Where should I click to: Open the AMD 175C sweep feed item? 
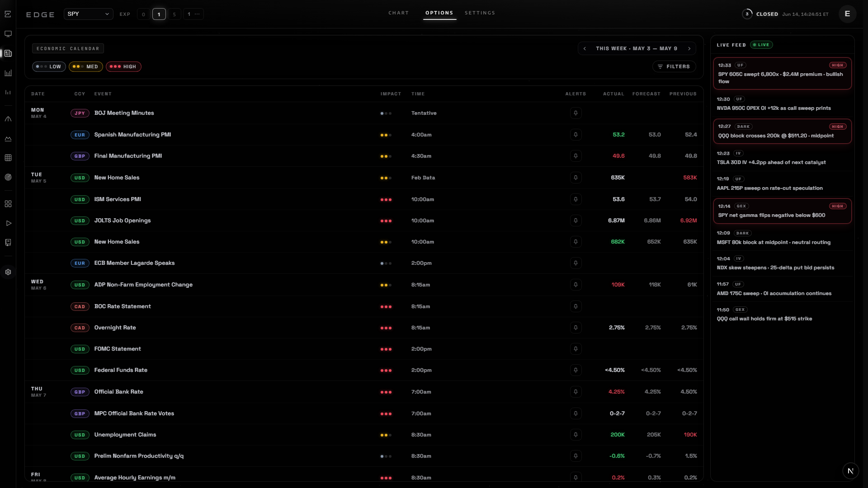pyautogui.click(x=782, y=289)
